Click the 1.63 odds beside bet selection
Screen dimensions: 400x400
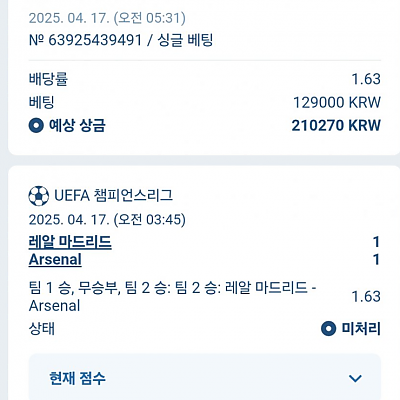pos(366,296)
